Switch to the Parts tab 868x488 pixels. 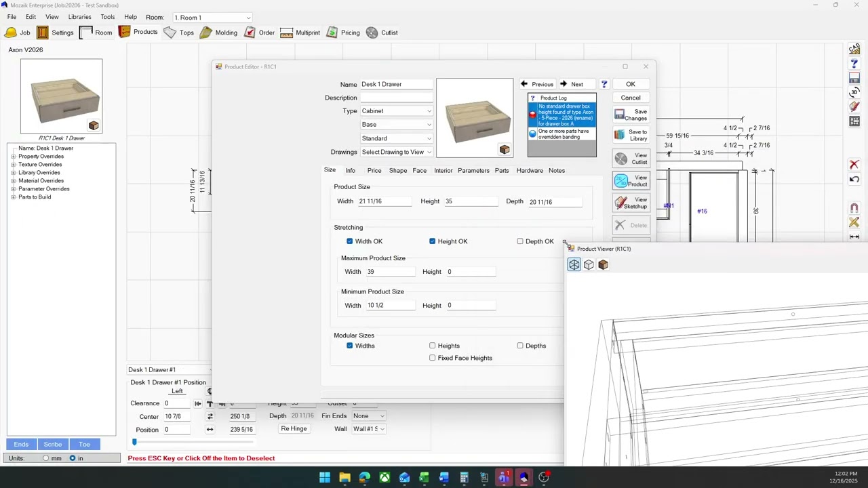502,171
